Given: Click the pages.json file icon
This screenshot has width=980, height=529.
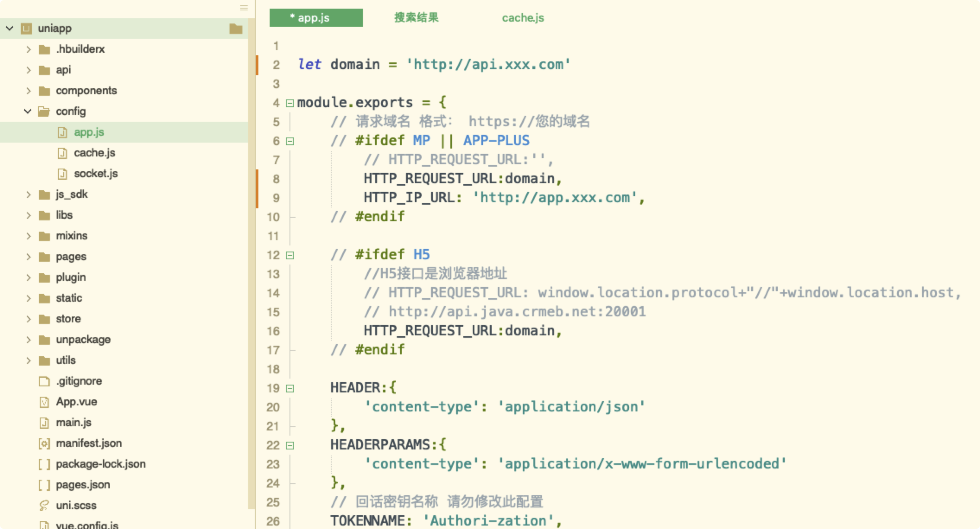Looking at the screenshot, I should [45, 484].
